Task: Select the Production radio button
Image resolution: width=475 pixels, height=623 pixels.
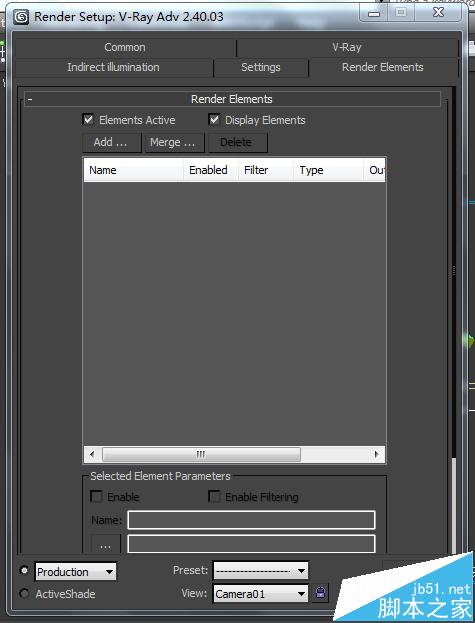Action: (24, 571)
